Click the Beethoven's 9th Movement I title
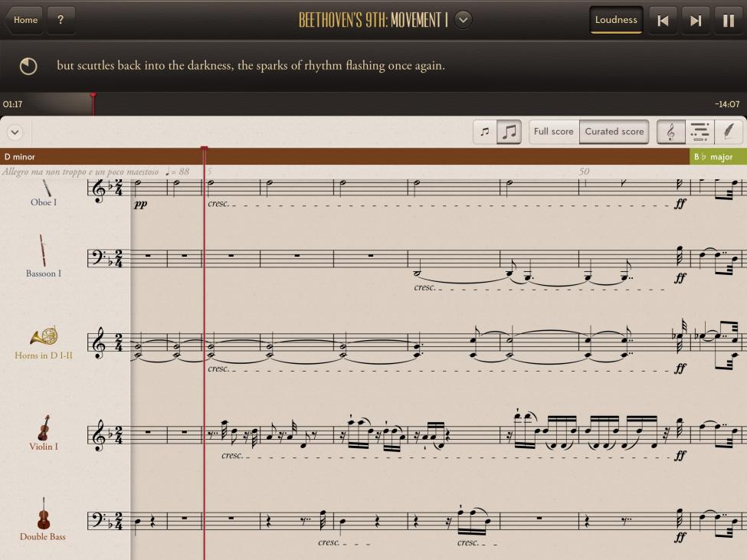Screen dimensions: 747x560 pyautogui.click(x=373, y=20)
